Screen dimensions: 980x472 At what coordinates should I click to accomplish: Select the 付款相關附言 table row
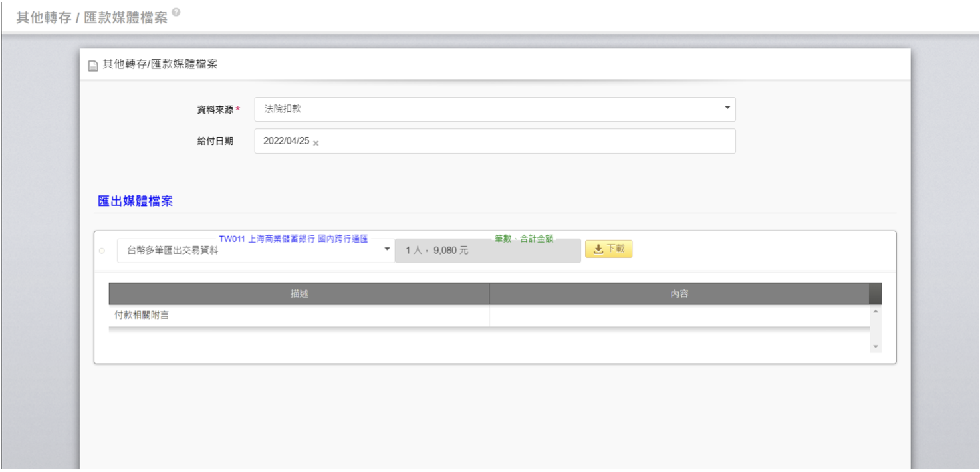click(299, 316)
